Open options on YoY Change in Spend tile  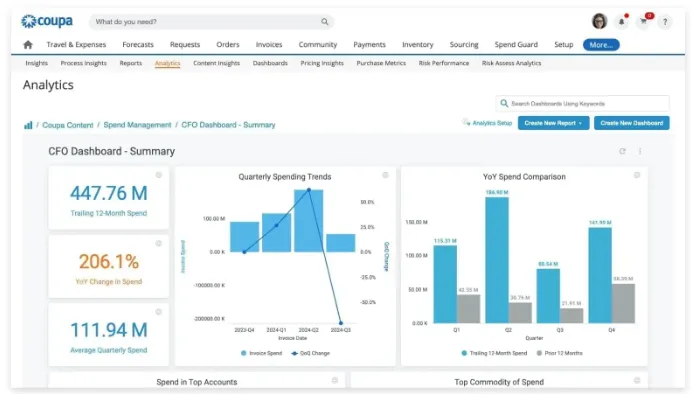[x=159, y=244]
